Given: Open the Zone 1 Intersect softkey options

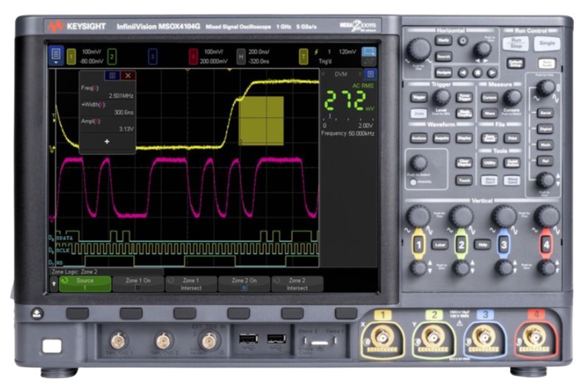Looking at the screenshot, I should [x=190, y=284].
